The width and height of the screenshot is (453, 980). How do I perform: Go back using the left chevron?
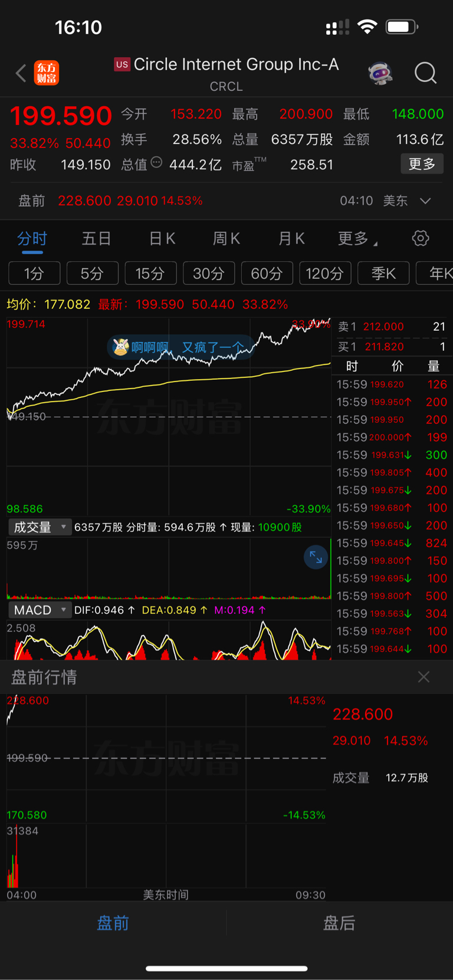tap(21, 73)
